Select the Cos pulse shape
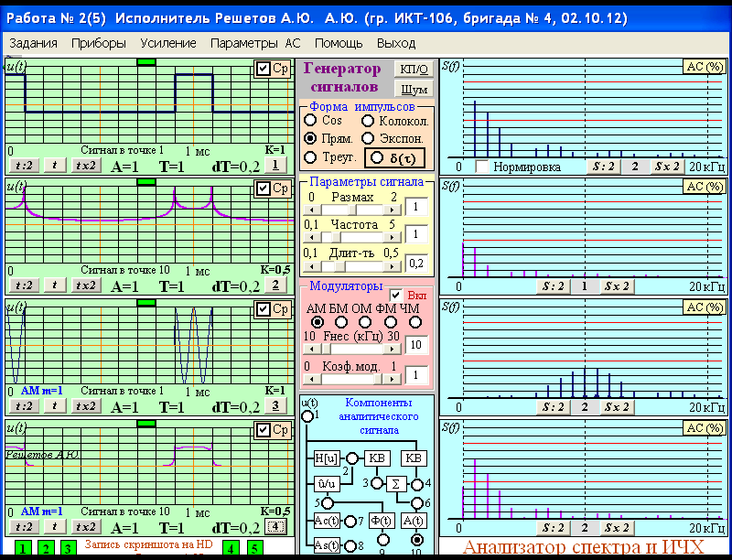 click(310, 120)
